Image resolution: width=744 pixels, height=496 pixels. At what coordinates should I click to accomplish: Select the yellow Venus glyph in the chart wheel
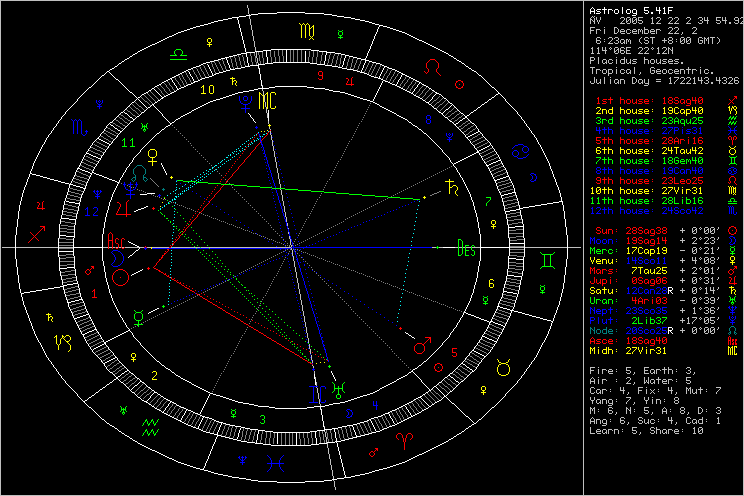pyautogui.click(x=152, y=156)
